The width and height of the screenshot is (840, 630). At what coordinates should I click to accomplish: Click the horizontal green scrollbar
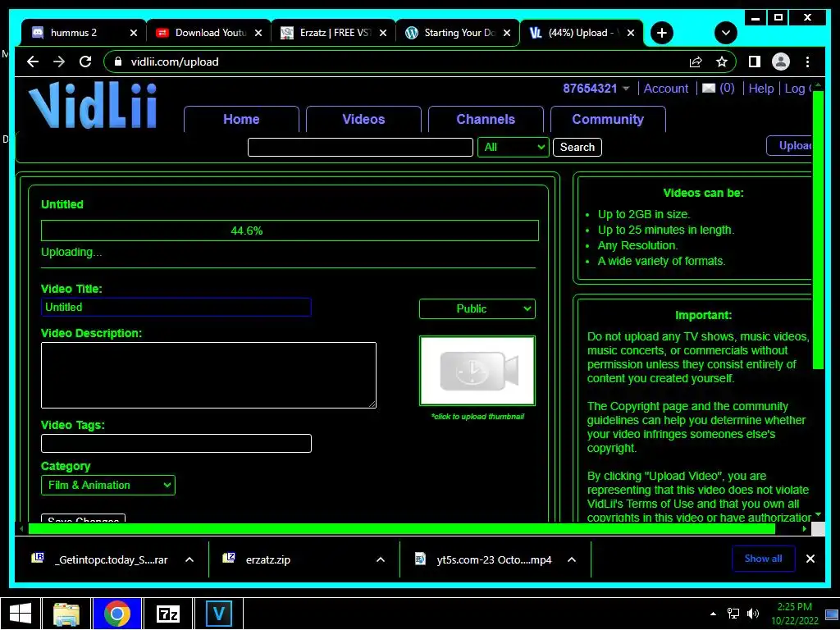point(402,529)
